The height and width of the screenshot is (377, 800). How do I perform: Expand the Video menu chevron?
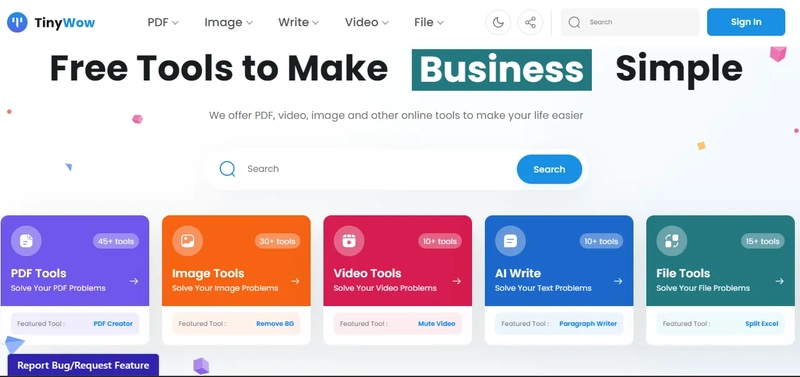[x=385, y=23]
